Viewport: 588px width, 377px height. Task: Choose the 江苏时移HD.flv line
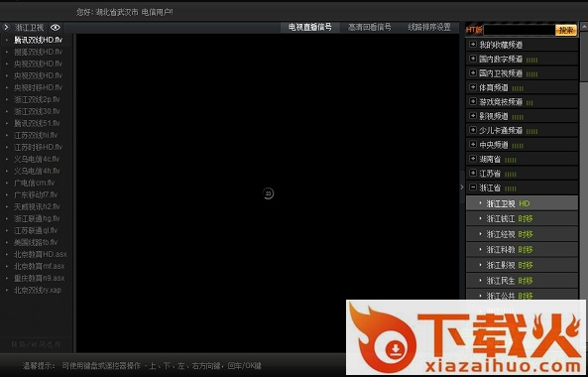pyautogui.click(x=38, y=147)
